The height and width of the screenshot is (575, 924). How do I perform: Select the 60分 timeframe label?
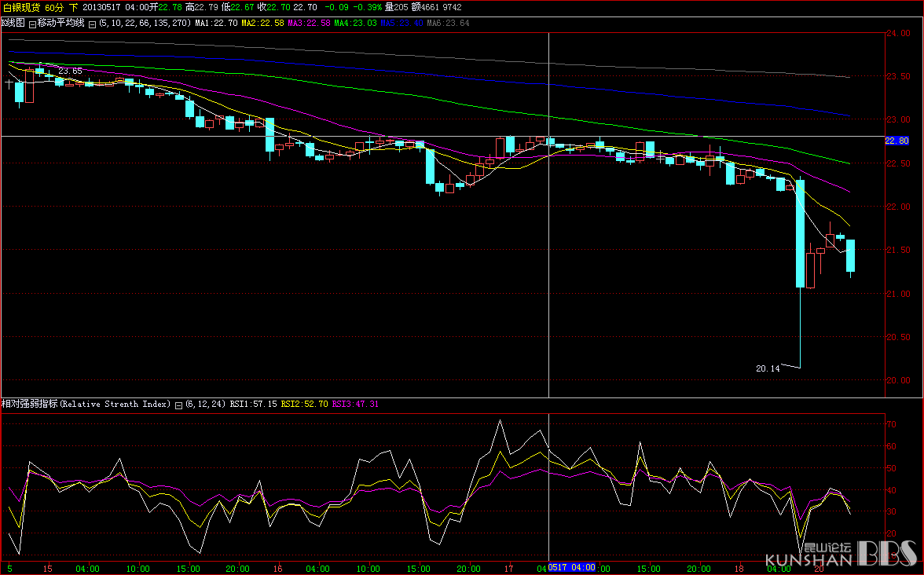point(54,7)
